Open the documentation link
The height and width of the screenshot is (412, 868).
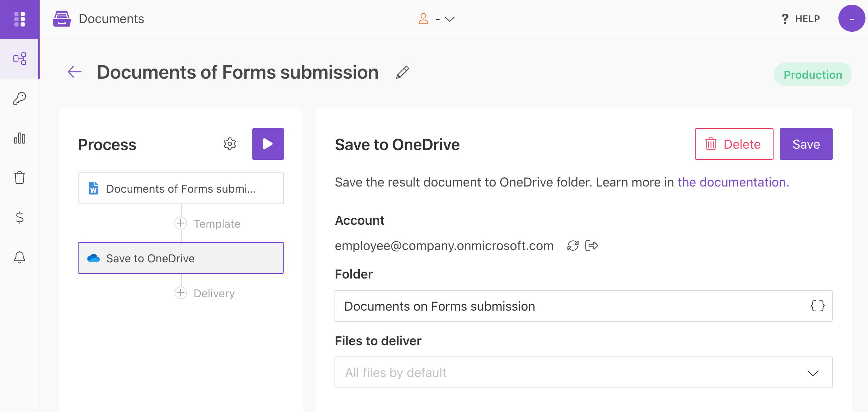(733, 182)
